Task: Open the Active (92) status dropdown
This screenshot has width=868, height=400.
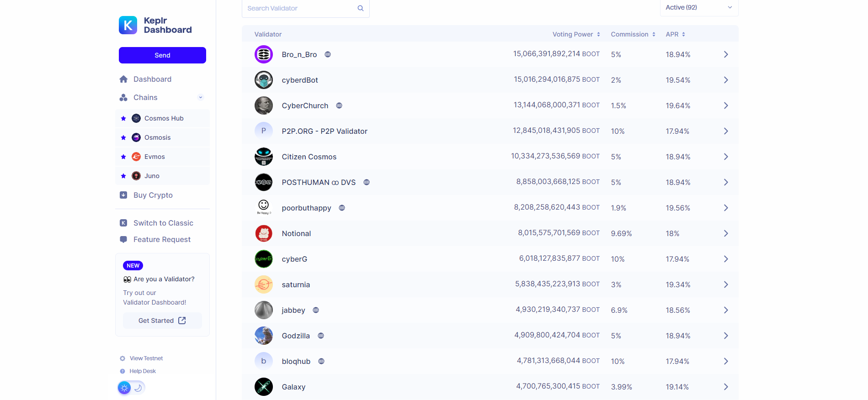Action: point(699,7)
